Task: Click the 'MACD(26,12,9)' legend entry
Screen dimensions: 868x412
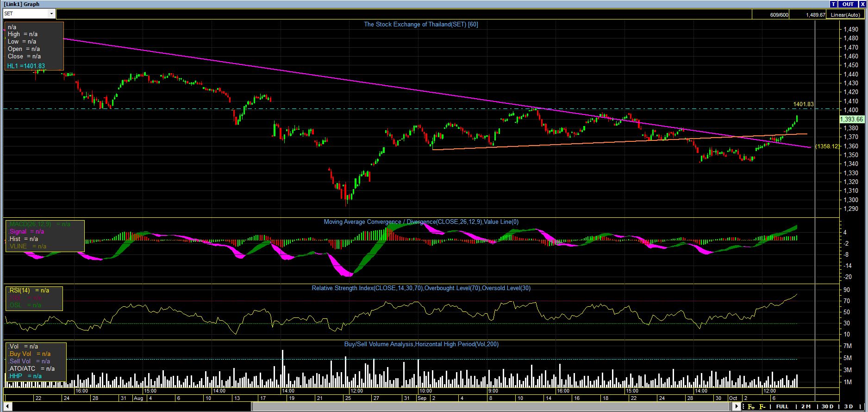Action: point(40,224)
